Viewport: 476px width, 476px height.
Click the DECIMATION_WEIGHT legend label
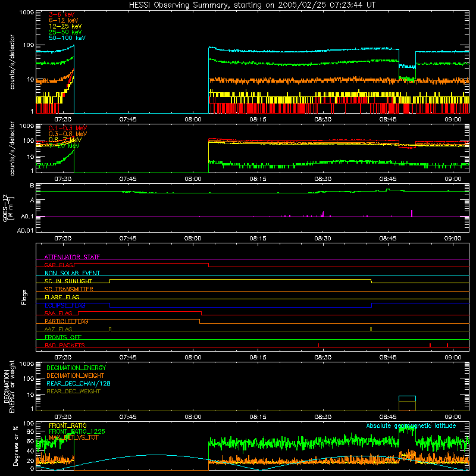[76, 375]
